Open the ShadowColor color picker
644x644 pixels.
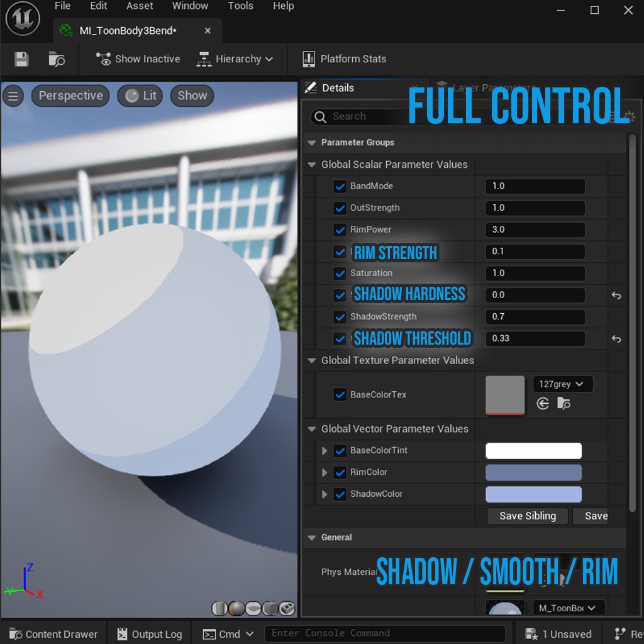(x=533, y=494)
